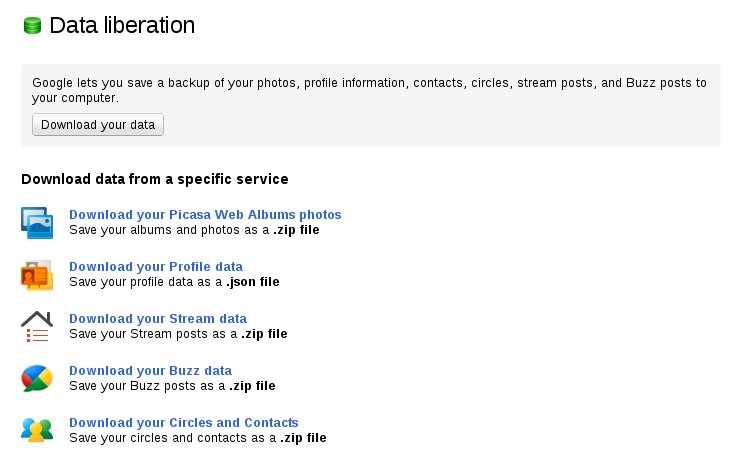Open the Download your Buzz data link

pyautogui.click(x=150, y=371)
